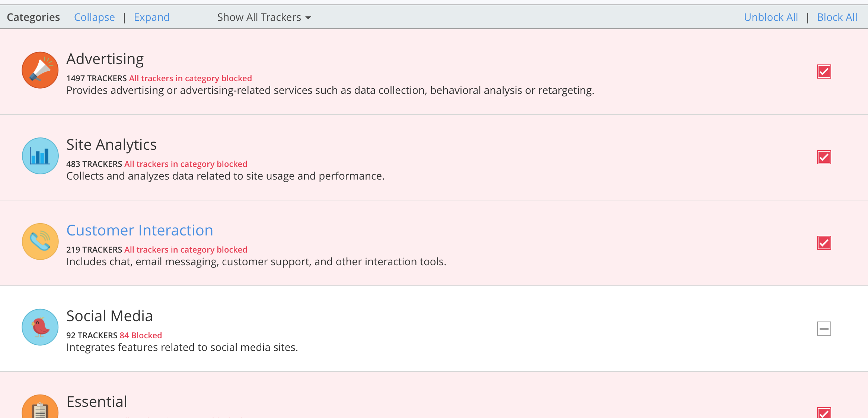
Task: Toggle the Social Media partial block checkbox
Action: click(824, 329)
